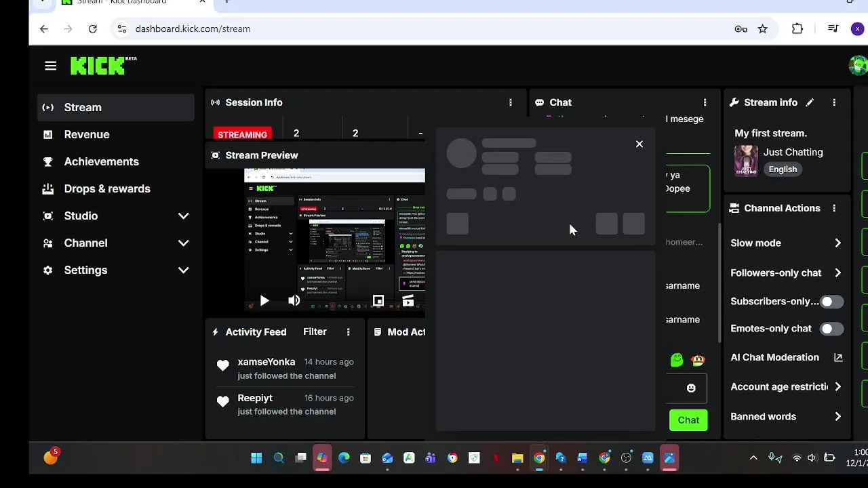Image resolution: width=868 pixels, height=488 pixels.
Task: Mute the stream preview audio
Action: [x=294, y=301]
